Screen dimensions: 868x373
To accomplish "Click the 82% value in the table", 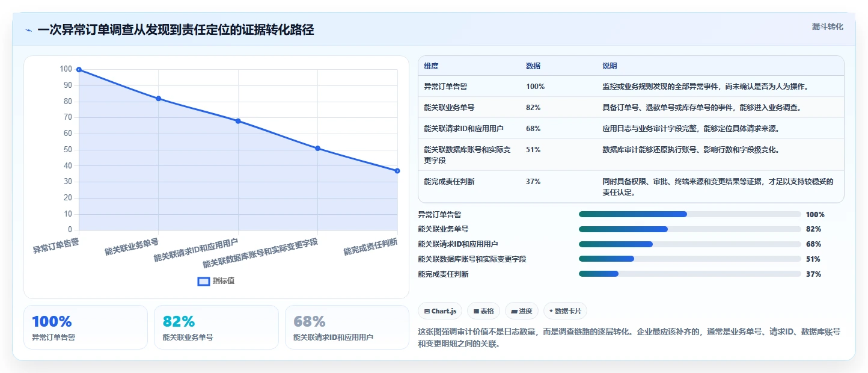I will coord(533,107).
